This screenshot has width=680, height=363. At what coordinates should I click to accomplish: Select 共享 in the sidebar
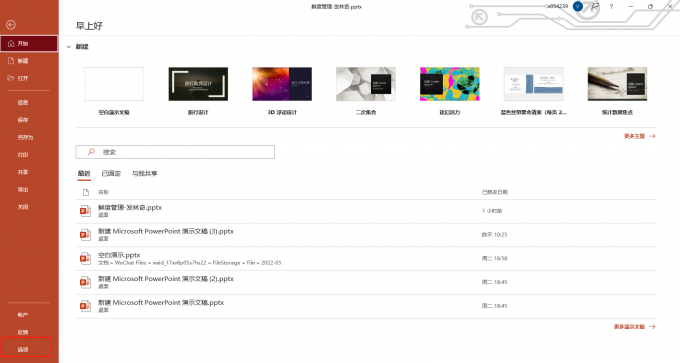(23, 172)
